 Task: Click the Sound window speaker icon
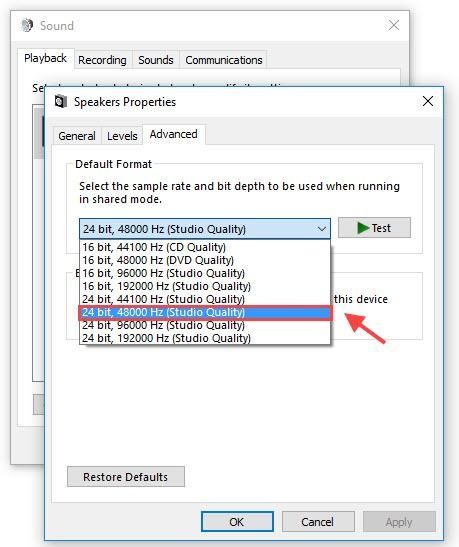coord(27,25)
